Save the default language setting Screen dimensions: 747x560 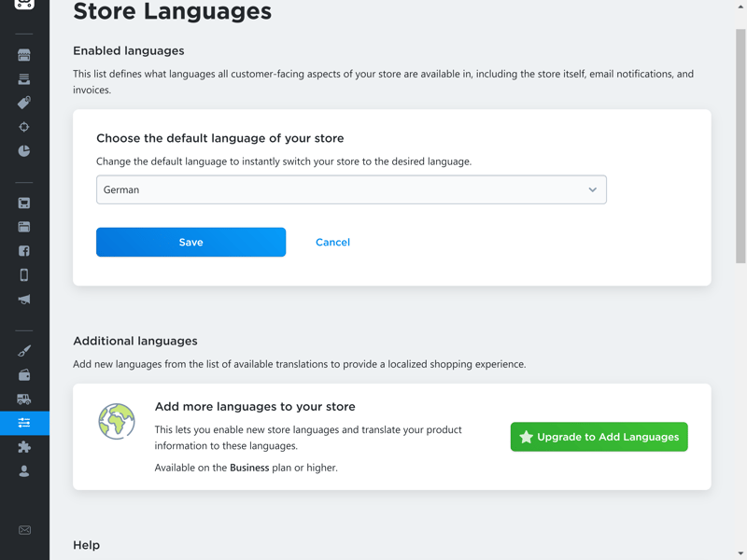tap(191, 242)
